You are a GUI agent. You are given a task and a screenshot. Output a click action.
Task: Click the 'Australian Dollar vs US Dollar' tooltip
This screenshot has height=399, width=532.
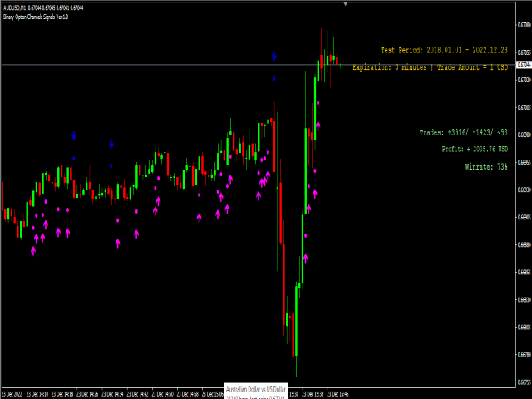click(256, 390)
